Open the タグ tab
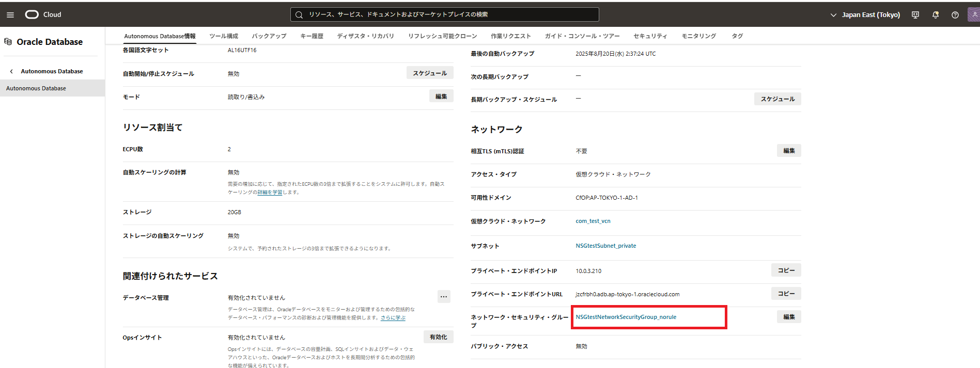980x368 pixels. pyautogui.click(x=737, y=36)
